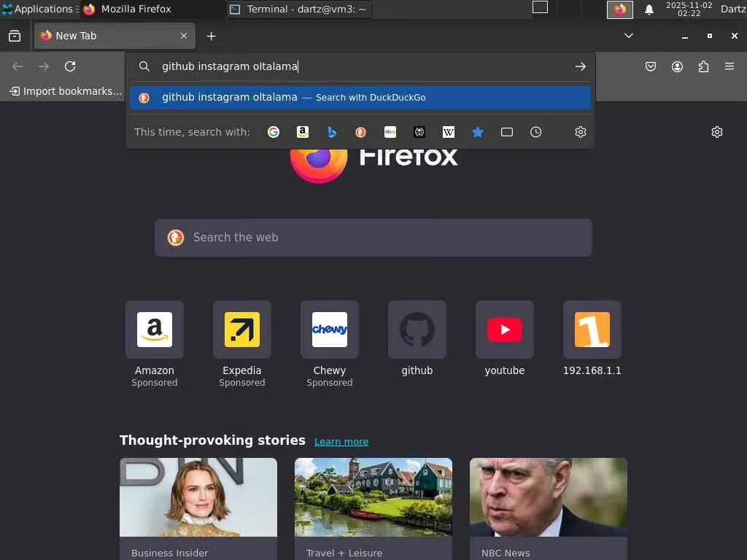The width and height of the screenshot is (747, 560).
Task: Reload the current page
Action: [x=70, y=66]
